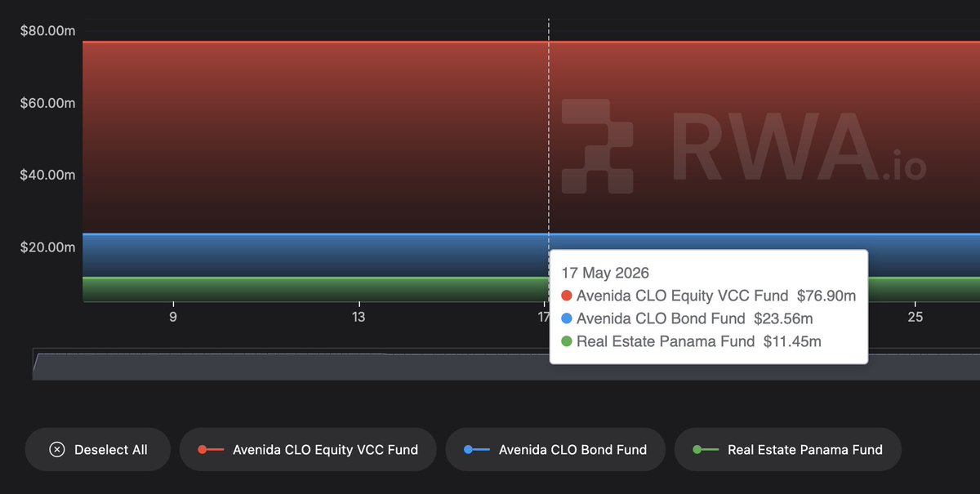Viewport: 980px width, 494px height.
Task: Click the tooltip date 17 May 2026
Action: point(605,273)
